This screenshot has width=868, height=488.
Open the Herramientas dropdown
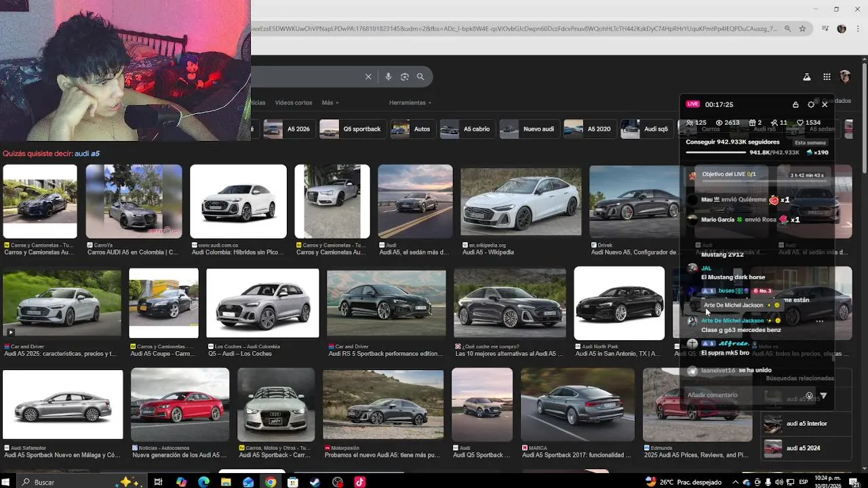[410, 103]
